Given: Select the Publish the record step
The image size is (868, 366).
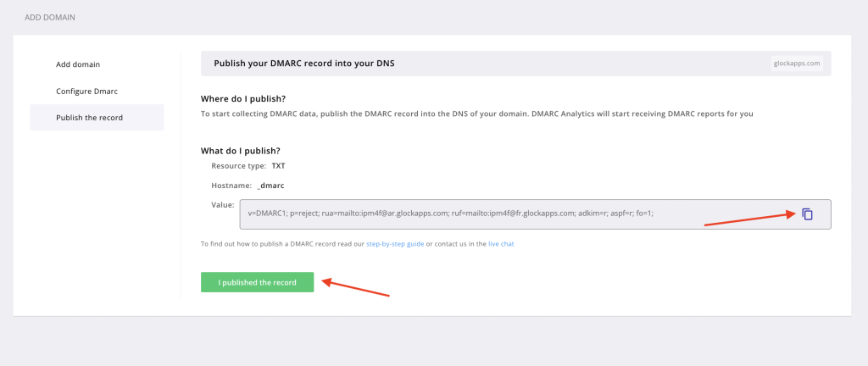Looking at the screenshot, I should tap(89, 117).
